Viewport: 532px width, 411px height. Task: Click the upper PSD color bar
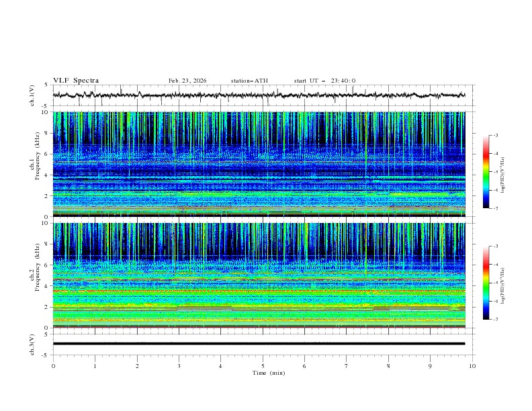(486, 172)
